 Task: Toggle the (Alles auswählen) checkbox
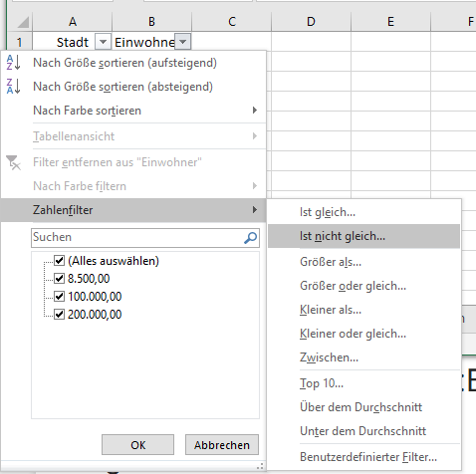coord(59,261)
